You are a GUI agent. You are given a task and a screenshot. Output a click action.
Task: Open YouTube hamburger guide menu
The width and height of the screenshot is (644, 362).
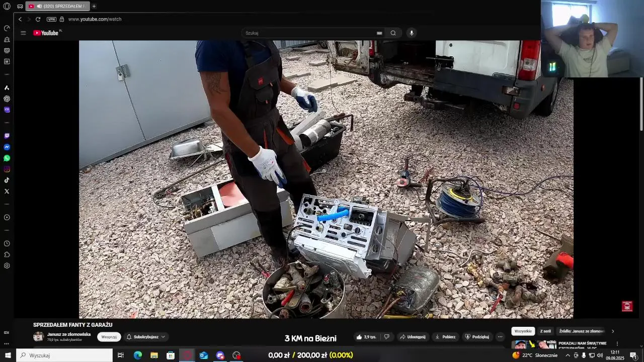[x=23, y=33]
